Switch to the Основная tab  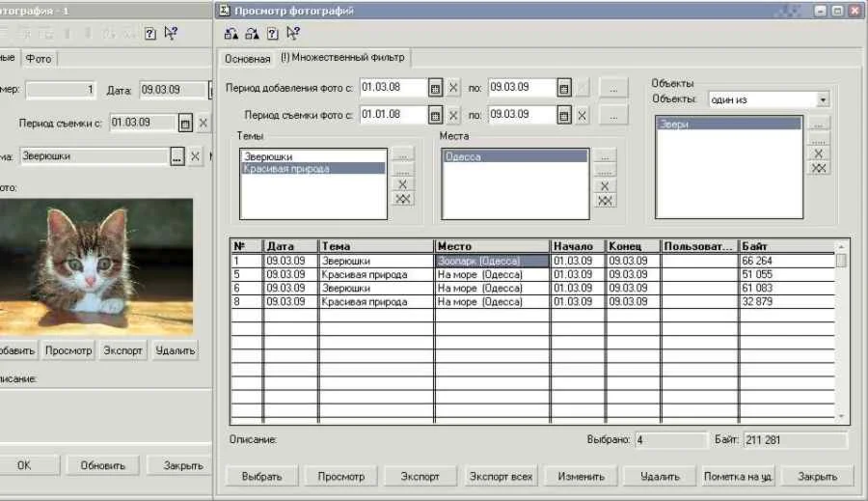click(247, 59)
